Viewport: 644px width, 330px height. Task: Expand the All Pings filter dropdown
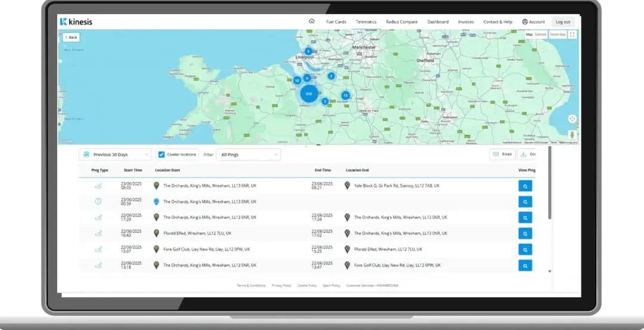(x=248, y=155)
